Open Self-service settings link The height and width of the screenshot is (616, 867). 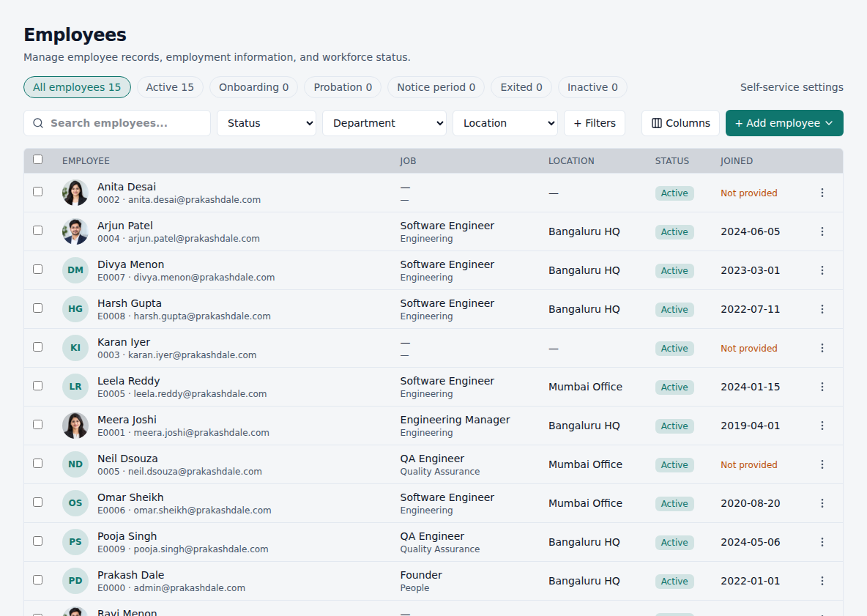point(792,87)
